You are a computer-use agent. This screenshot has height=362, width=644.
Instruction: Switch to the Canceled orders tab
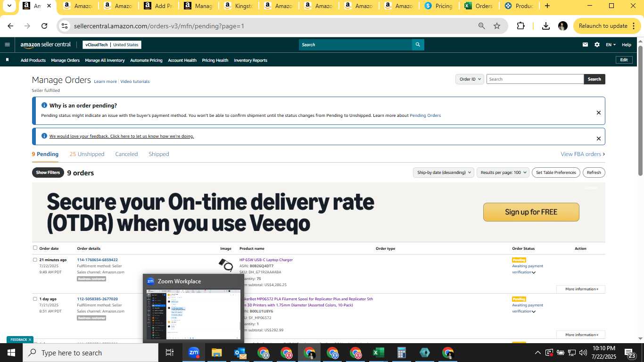pos(126,154)
